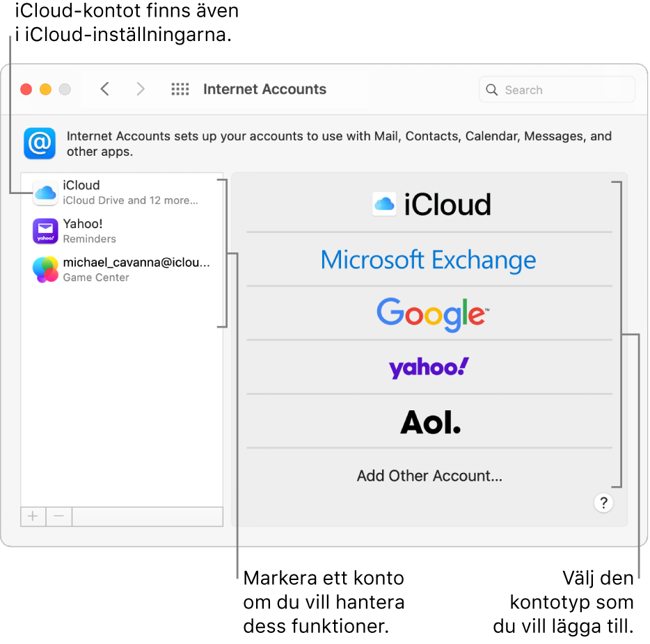
Task: Click the iCloud cloud icon in sidebar
Action: coord(45,193)
